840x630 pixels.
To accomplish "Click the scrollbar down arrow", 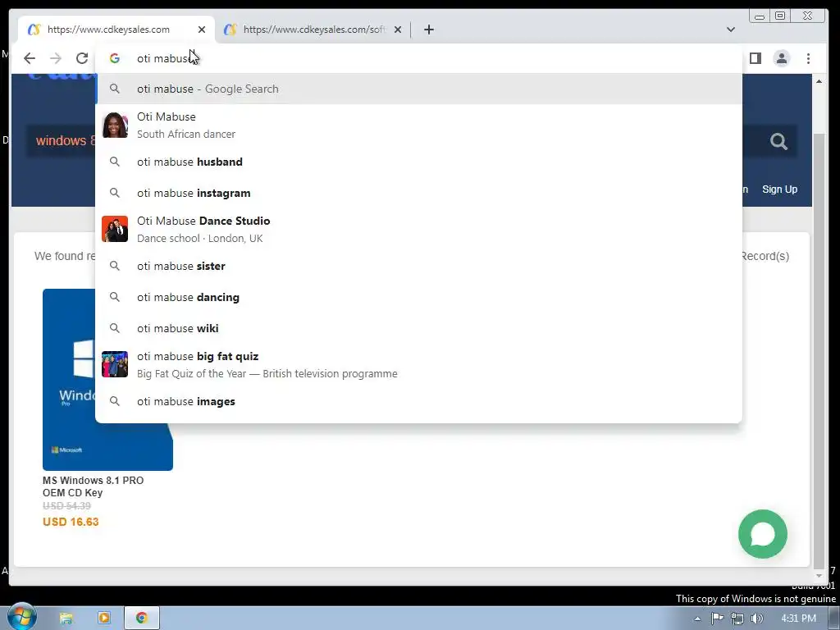I will (819, 577).
